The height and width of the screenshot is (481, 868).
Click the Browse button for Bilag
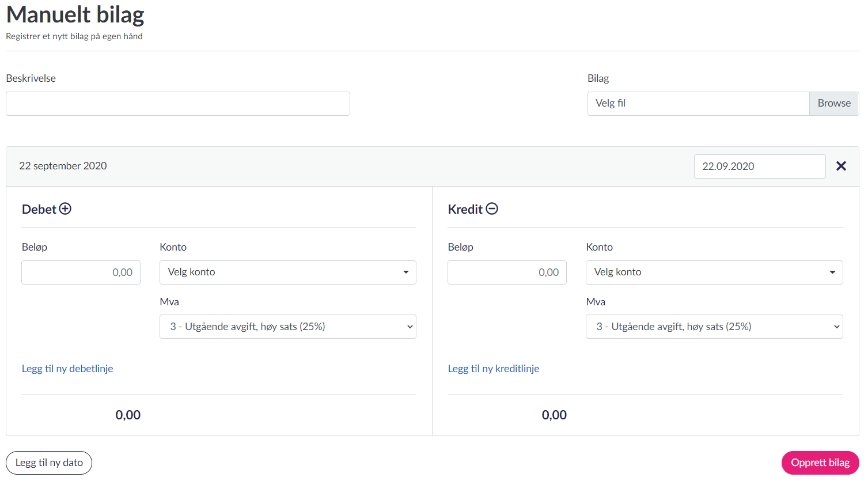833,104
